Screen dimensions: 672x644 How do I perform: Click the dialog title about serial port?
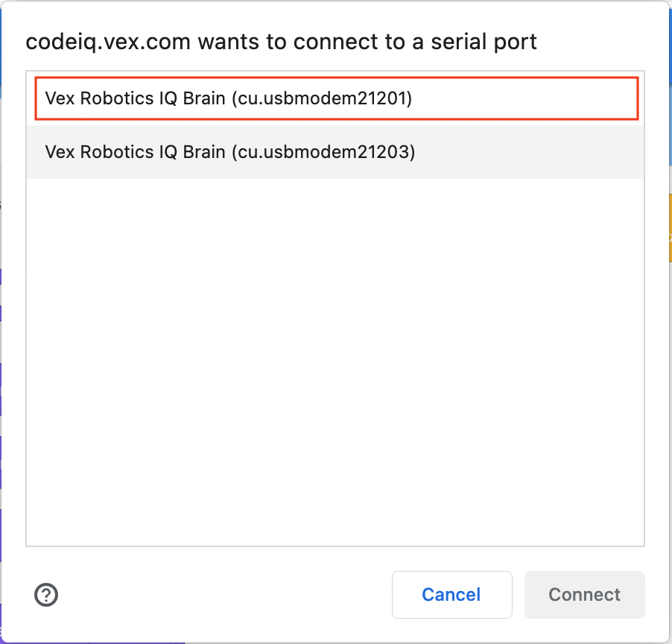pyautogui.click(x=281, y=42)
